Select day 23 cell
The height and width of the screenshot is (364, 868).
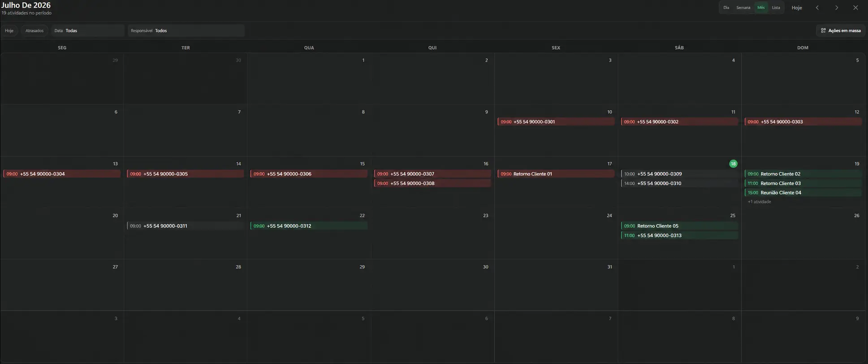pos(433,234)
